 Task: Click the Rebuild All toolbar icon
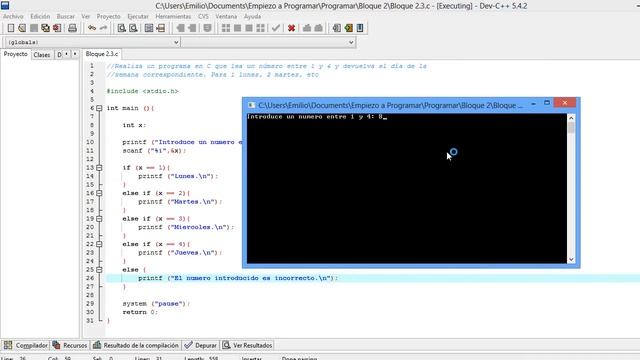pyautogui.click(x=260, y=28)
